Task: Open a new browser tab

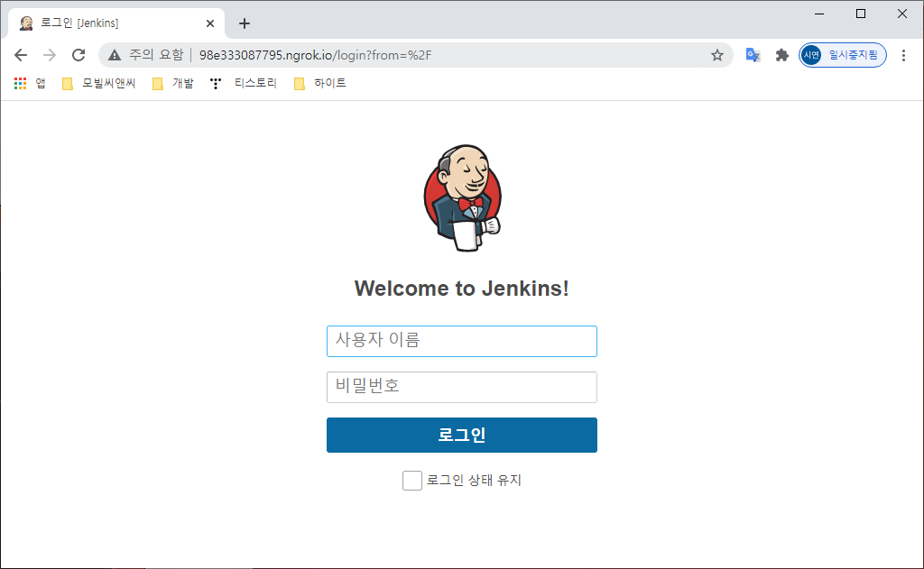Action: 245,23
